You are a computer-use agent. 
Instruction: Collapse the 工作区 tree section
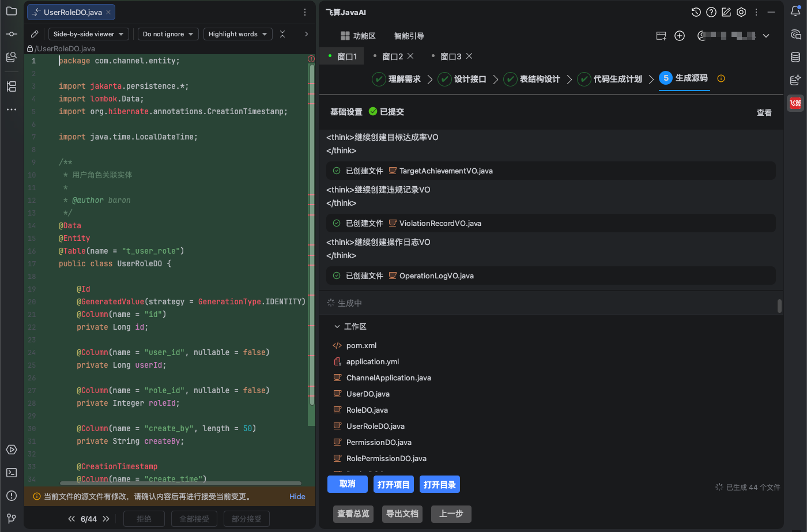337,326
